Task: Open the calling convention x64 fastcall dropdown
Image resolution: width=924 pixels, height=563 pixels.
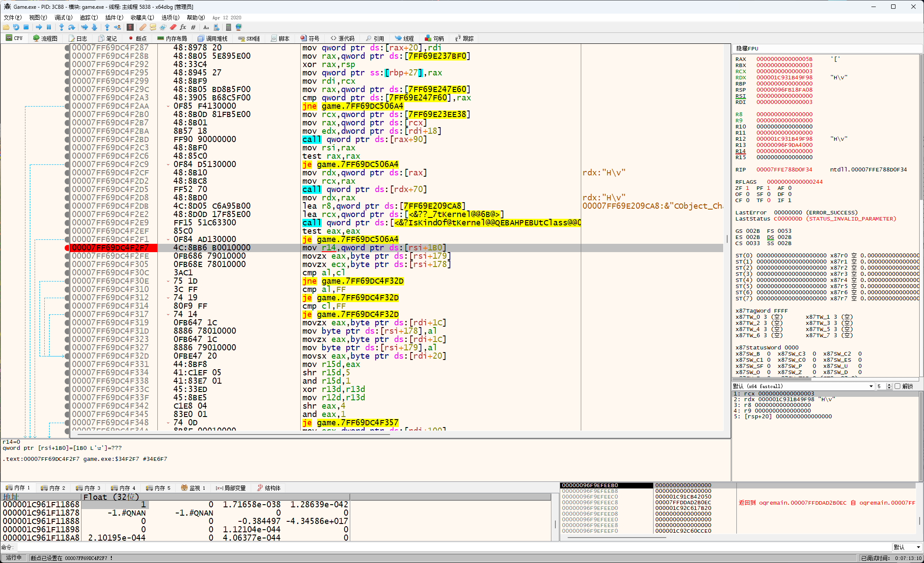Action: (x=803, y=386)
